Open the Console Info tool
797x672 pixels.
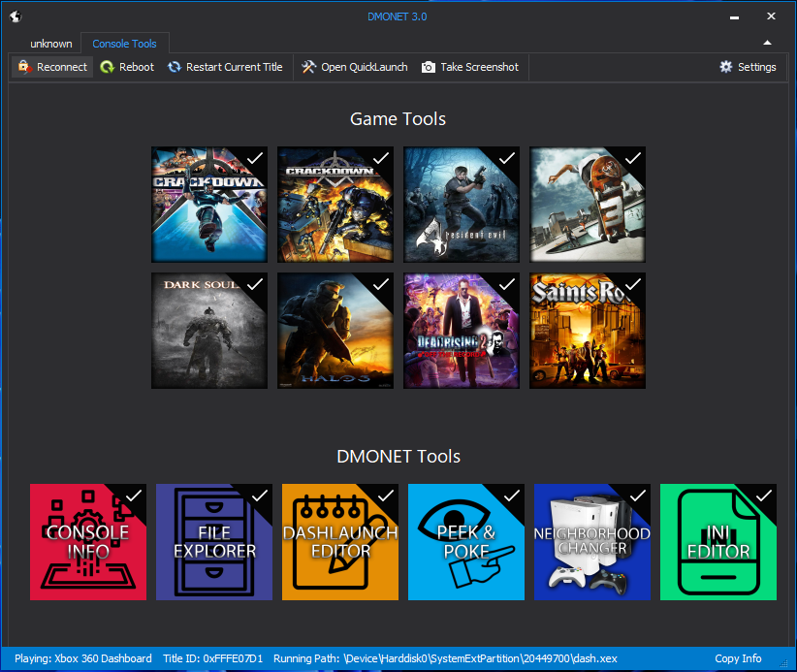click(88, 542)
